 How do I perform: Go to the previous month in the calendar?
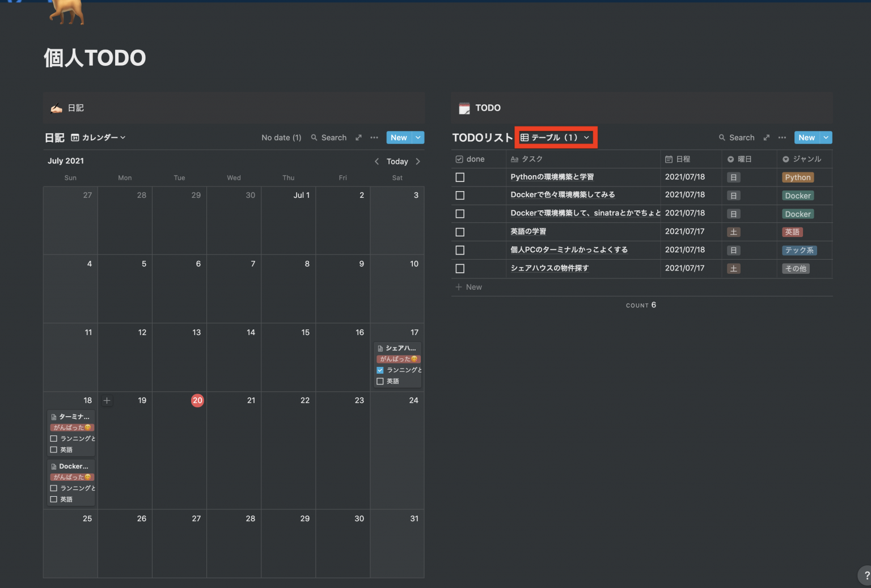point(377,162)
